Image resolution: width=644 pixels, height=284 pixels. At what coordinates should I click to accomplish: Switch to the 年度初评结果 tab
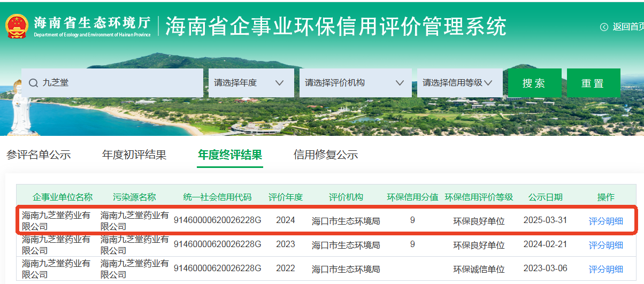134,155
